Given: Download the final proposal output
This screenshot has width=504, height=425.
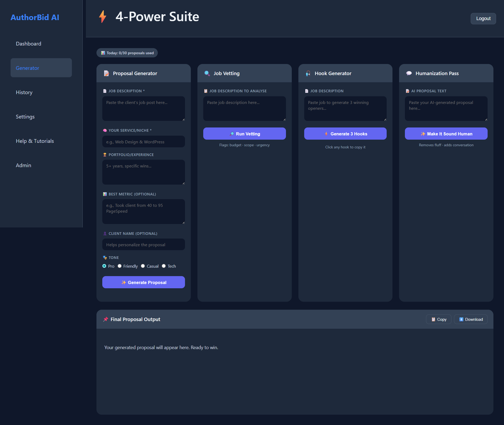Looking at the screenshot, I should pos(471,319).
